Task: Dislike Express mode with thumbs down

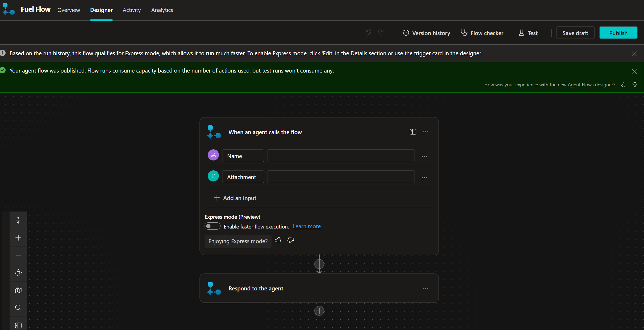Action: pos(291,240)
